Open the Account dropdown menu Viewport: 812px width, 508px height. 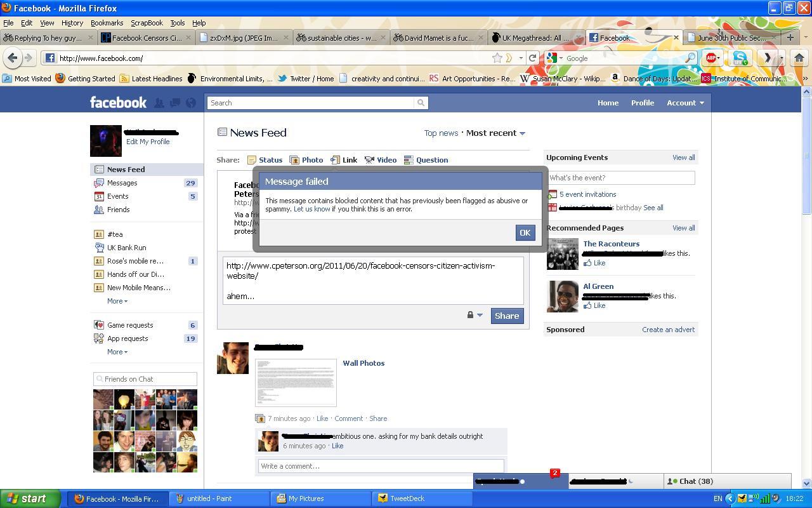coord(685,103)
